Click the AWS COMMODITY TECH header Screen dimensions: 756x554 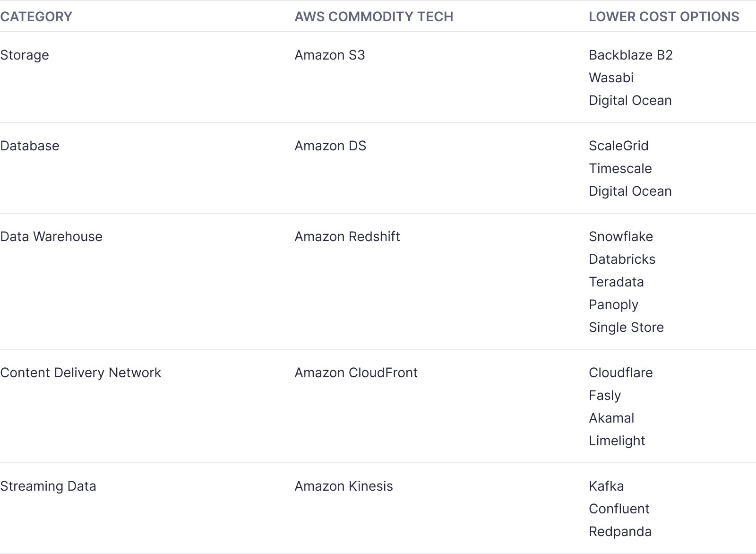pos(374,17)
